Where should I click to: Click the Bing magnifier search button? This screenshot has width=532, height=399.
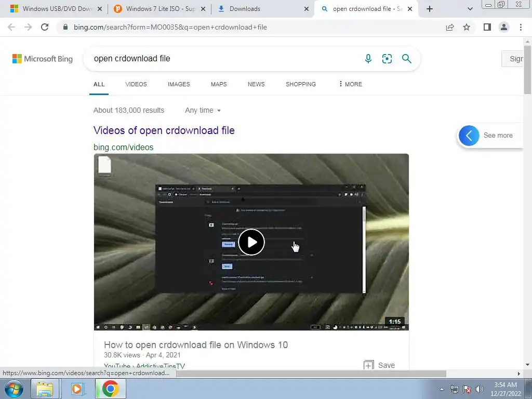click(406, 59)
